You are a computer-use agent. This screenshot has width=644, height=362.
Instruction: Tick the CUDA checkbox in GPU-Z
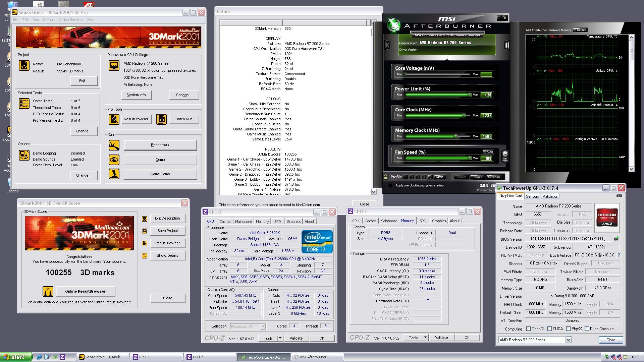point(549,329)
